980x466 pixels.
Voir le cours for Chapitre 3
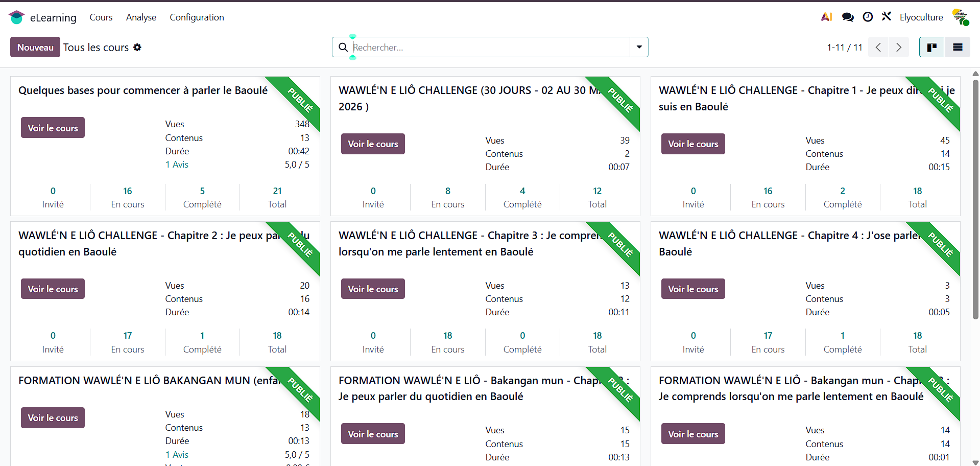tap(373, 289)
